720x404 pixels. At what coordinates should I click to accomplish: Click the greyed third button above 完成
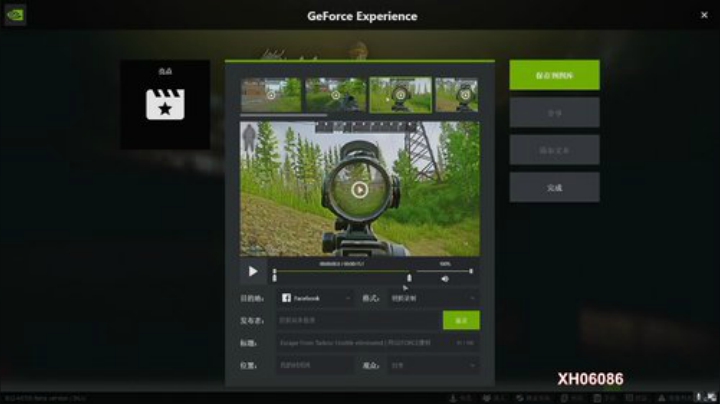point(554,150)
